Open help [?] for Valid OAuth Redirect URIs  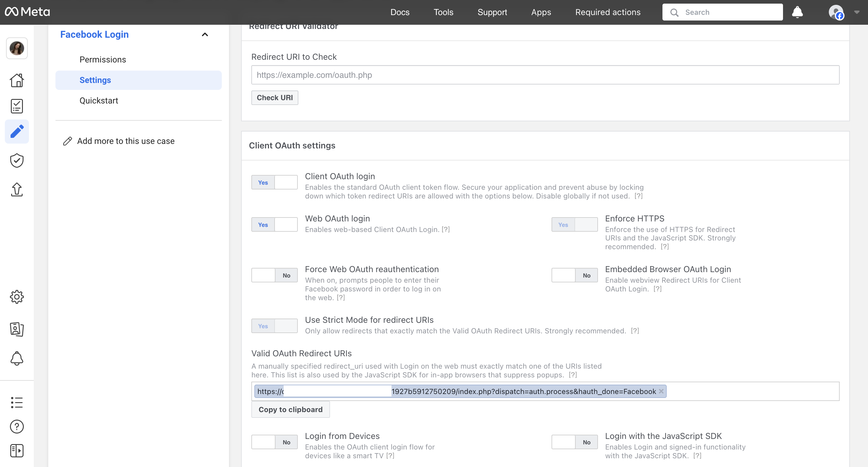click(573, 375)
